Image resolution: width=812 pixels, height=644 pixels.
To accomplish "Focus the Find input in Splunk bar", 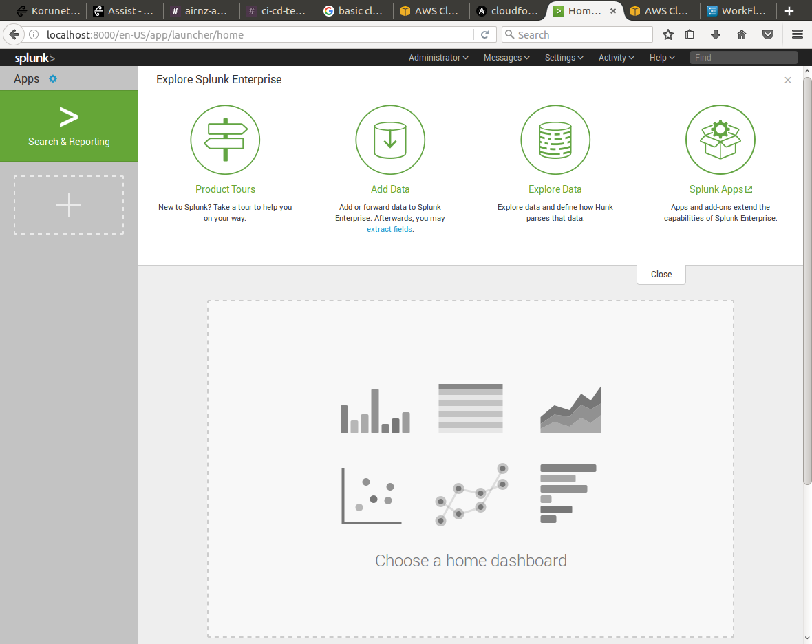I will [x=743, y=58].
